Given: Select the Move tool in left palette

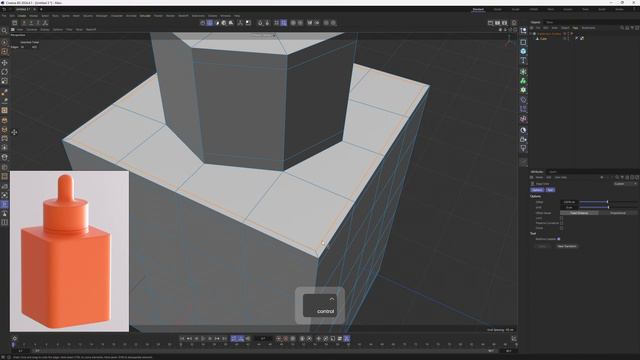Looking at the screenshot, I should click(x=4, y=62).
